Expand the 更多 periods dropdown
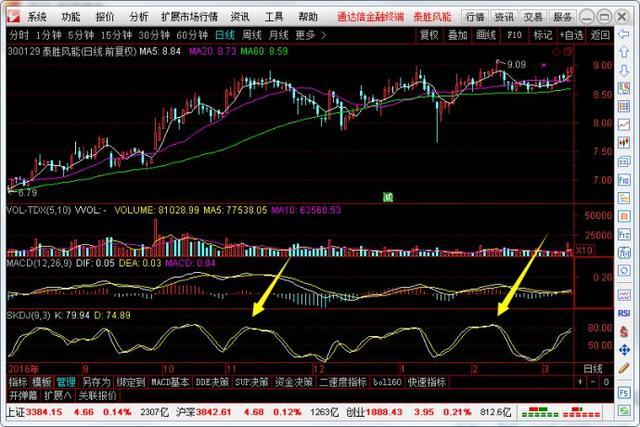Screen dimensions: 640x427 click(x=305, y=34)
